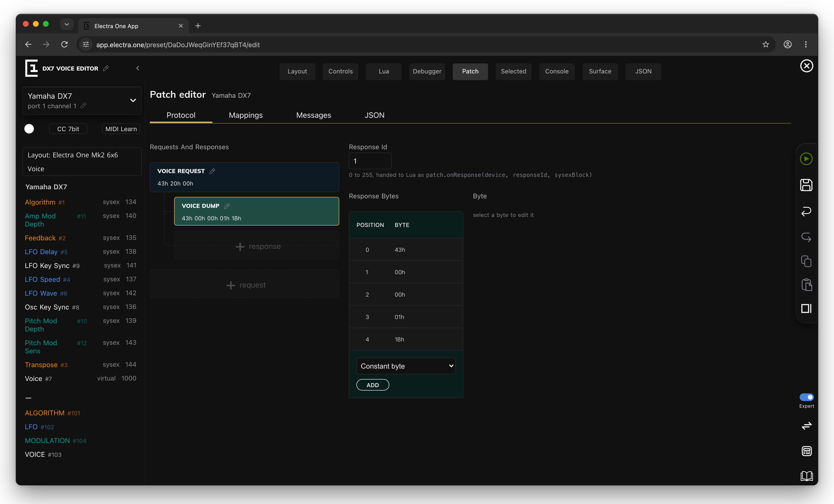Click the Layout: Electra One Mk2 6x6 box
The height and width of the screenshot is (504, 834).
click(x=82, y=162)
